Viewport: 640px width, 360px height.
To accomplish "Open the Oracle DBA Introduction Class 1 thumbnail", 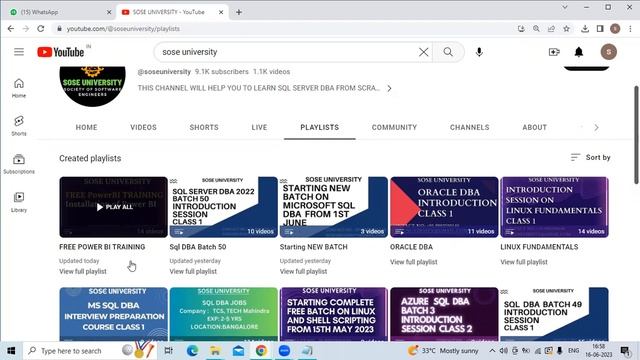I will pos(444,207).
